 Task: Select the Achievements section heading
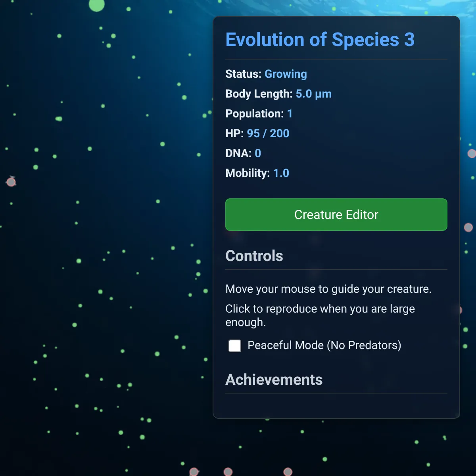pos(274,380)
